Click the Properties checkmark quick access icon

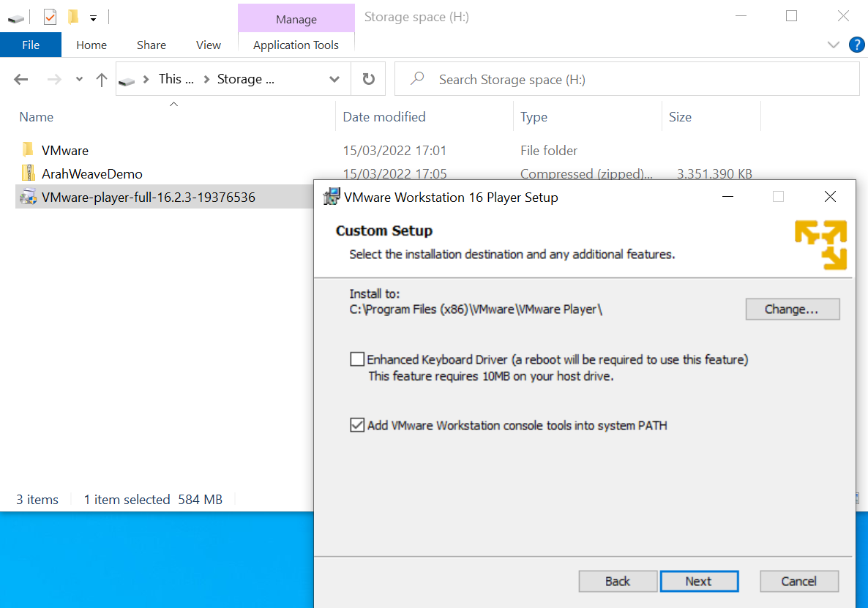coord(50,17)
